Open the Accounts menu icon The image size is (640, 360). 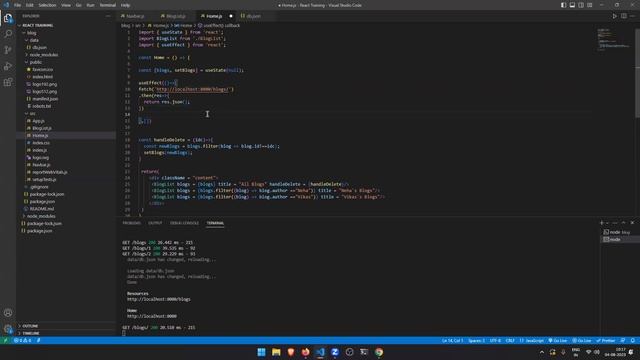tap(8, 313)
